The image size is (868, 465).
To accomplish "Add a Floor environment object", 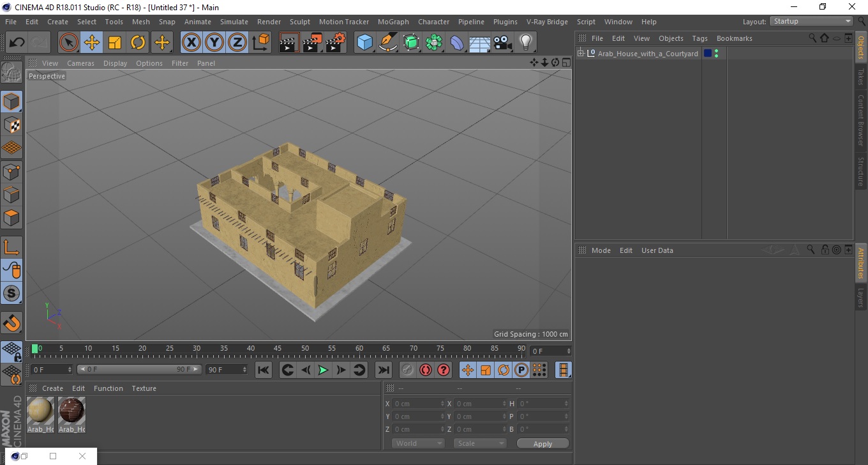I will pyautogui.click(x=480, y=43).
